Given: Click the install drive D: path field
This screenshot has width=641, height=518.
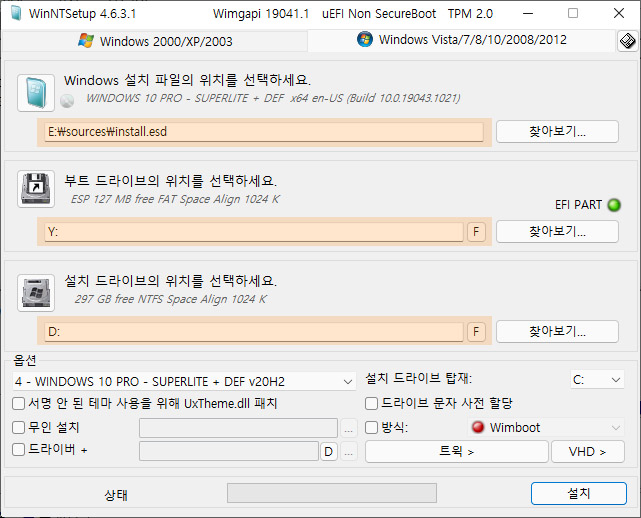Looking at the screenshot, I should tap(254, 332).
